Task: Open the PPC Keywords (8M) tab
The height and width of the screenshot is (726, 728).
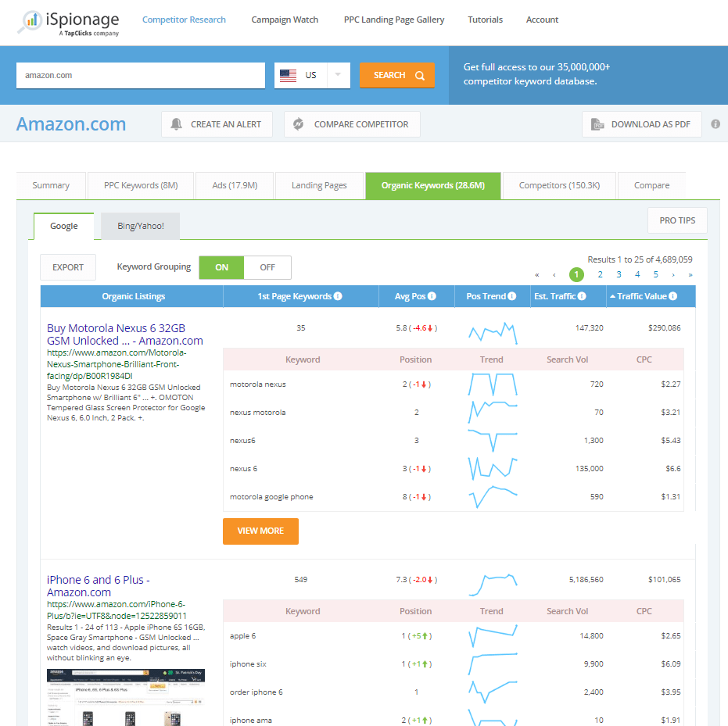Action: 141,185
